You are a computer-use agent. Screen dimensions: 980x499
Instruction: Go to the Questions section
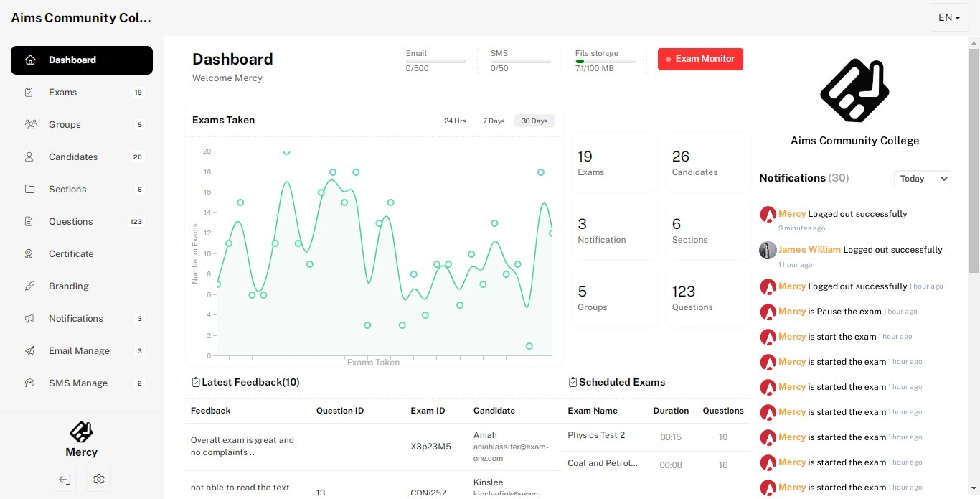pyautogui.click(x=71, y=222)
